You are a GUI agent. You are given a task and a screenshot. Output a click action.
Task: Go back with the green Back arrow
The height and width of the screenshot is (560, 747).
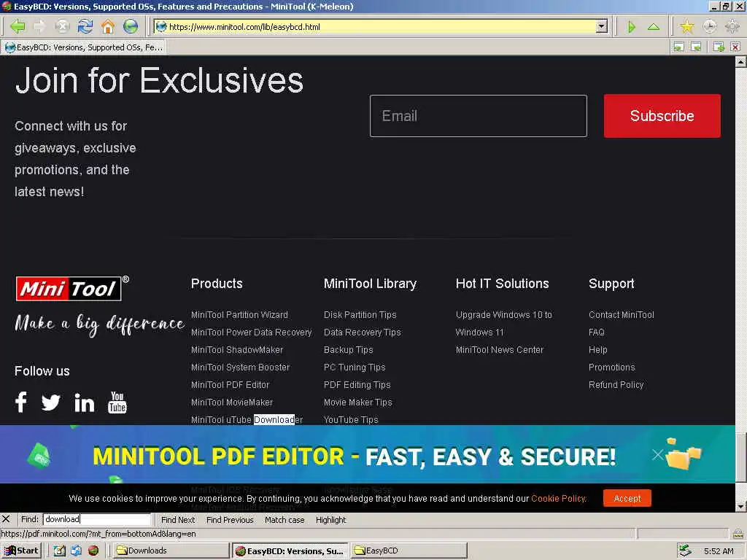[x=18, y=26]
